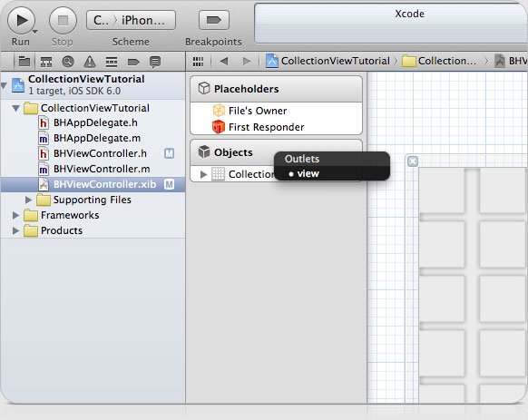Select First Responder placeholder
This screenshot has width=528, height=420.
(276, 127)
